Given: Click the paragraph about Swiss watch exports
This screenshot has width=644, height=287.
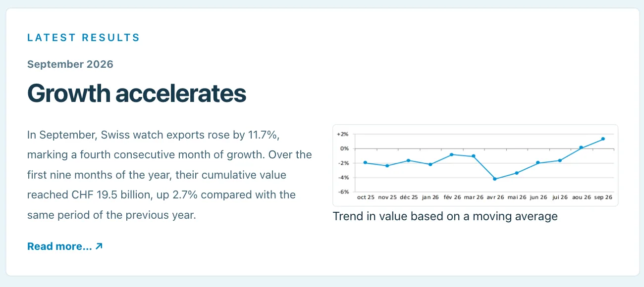Looking at the screenshot, I should [x=170, y=175].
